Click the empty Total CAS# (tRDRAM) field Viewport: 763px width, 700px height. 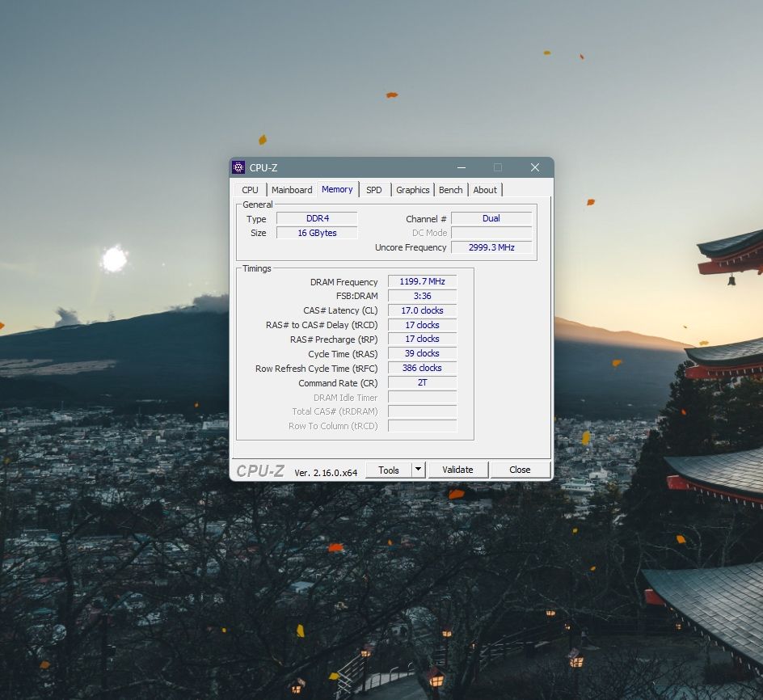click(x=423, y=411)
